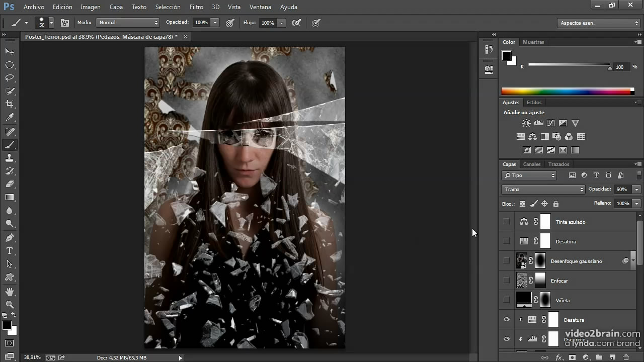Click the delete layer trash icon
The image size is (644, 362).
coord(626,357)
